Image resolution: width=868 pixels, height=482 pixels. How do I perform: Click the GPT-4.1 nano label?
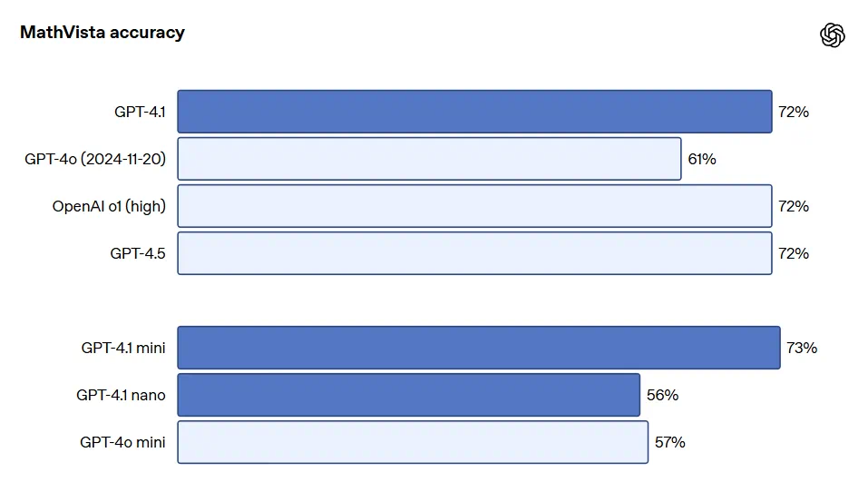pos(122,395)
